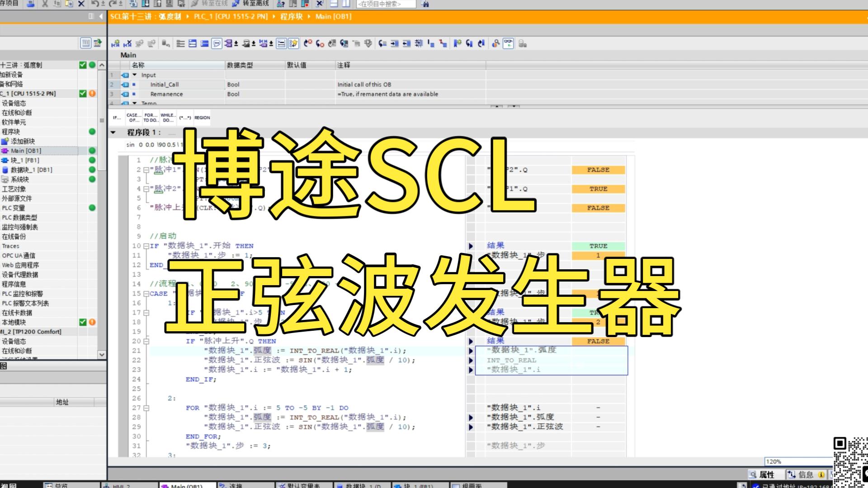Collapse code fold at line 20 IF
This screenshot has width=868, height=488.
coord(146,342)
